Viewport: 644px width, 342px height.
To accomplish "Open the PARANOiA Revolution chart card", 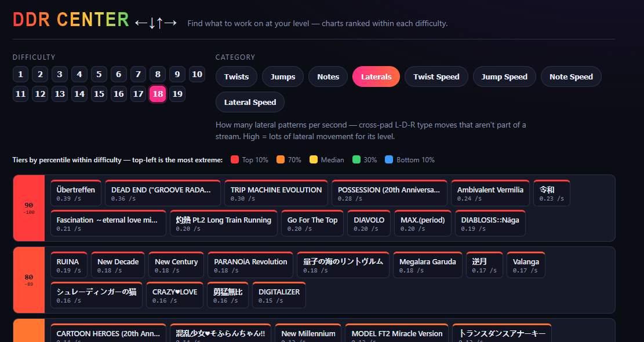I will coord(250,265).
